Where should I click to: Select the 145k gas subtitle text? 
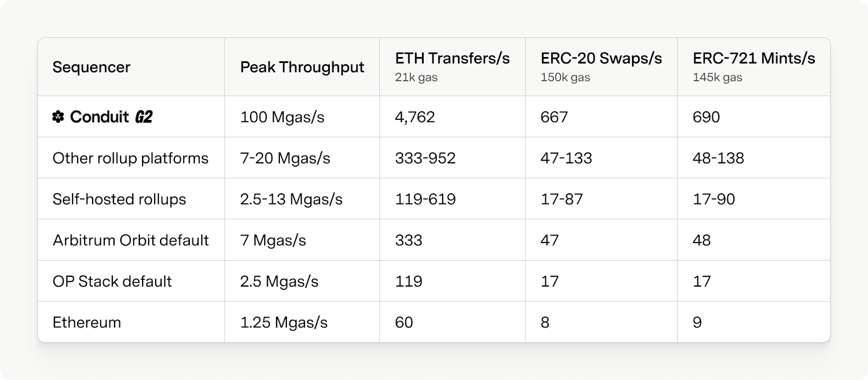click(717, 78)
